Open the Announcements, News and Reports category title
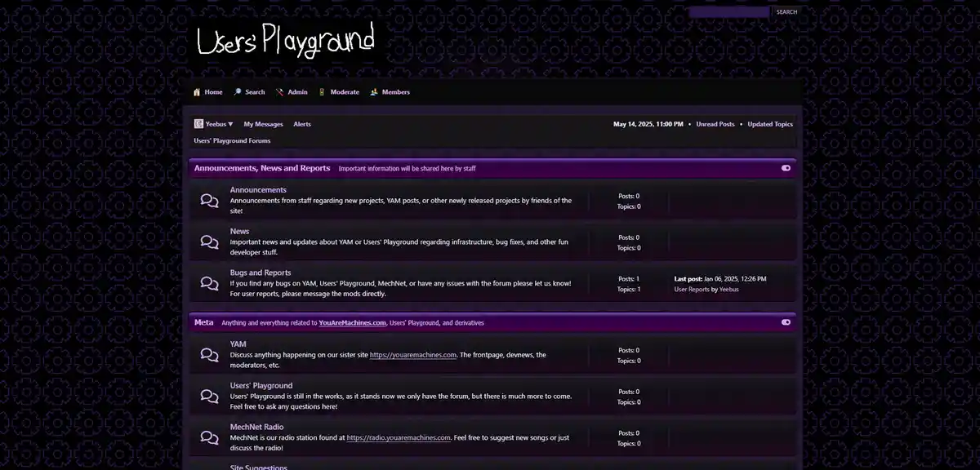This screenshot has height=470, width=980. point(262,168)
